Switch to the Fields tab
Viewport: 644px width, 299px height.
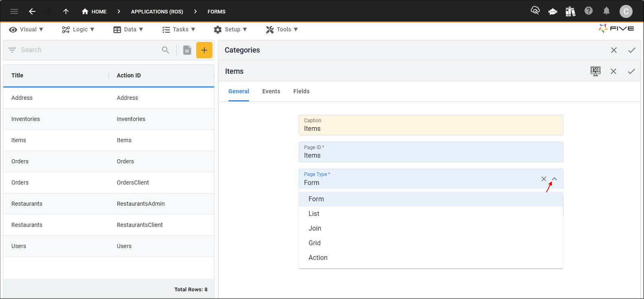click(302, 91)
